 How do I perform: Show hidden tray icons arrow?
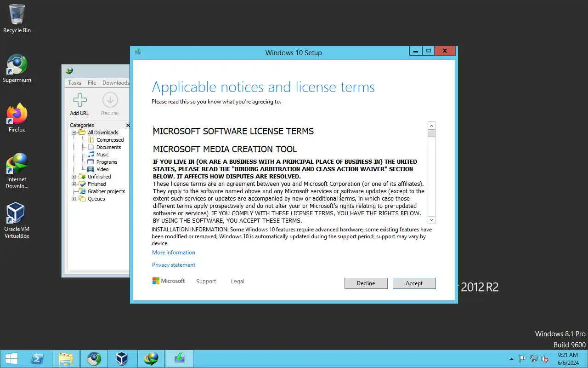tap(512, 359)
